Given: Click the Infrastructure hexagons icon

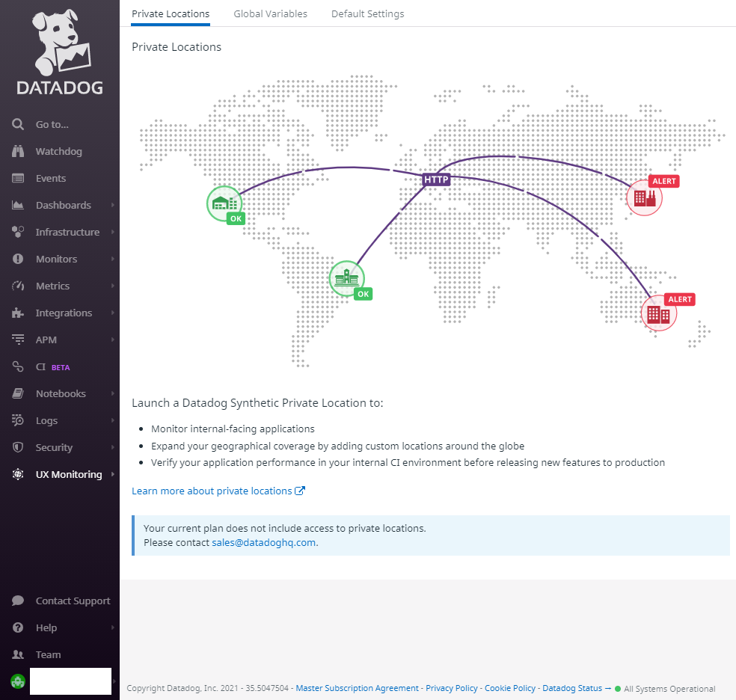Looking at the screenshot, I should [x=18, y=232].
